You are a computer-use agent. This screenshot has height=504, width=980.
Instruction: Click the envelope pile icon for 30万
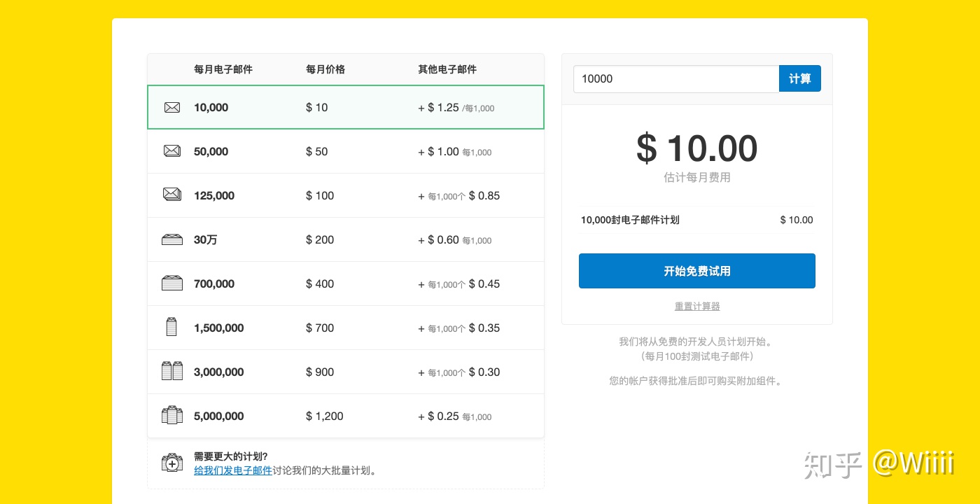[172, 239]
